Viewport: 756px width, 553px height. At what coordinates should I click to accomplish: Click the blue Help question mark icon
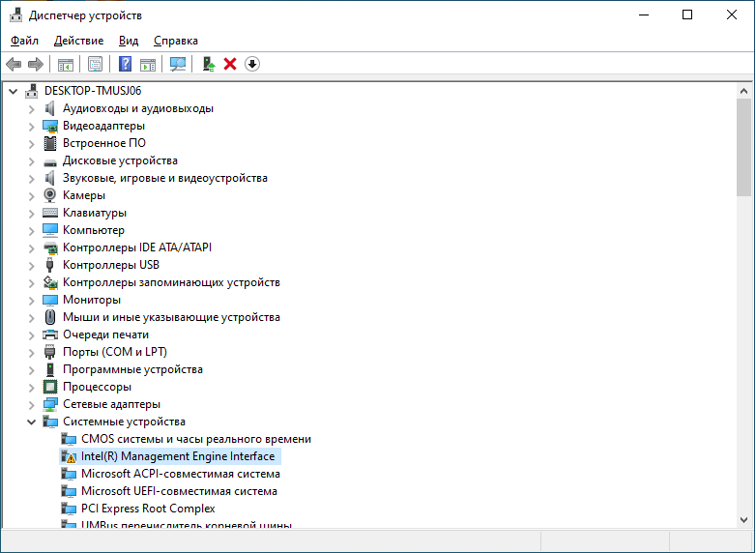[x=125, y=64]
